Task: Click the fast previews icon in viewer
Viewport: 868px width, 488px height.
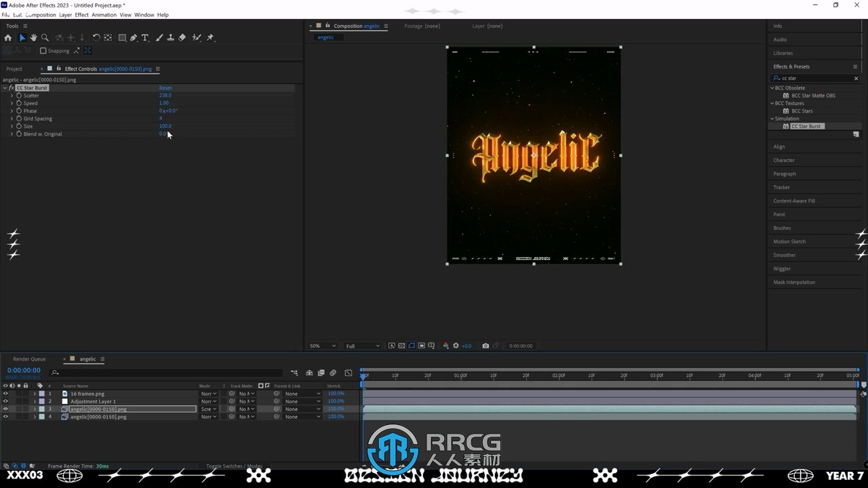Action: click(391, 346)
